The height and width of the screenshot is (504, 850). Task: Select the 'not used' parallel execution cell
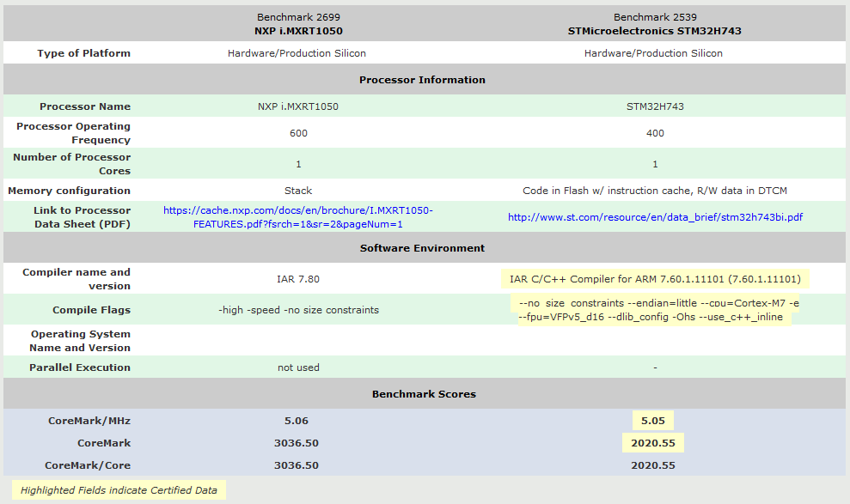[x=298, y=367]
